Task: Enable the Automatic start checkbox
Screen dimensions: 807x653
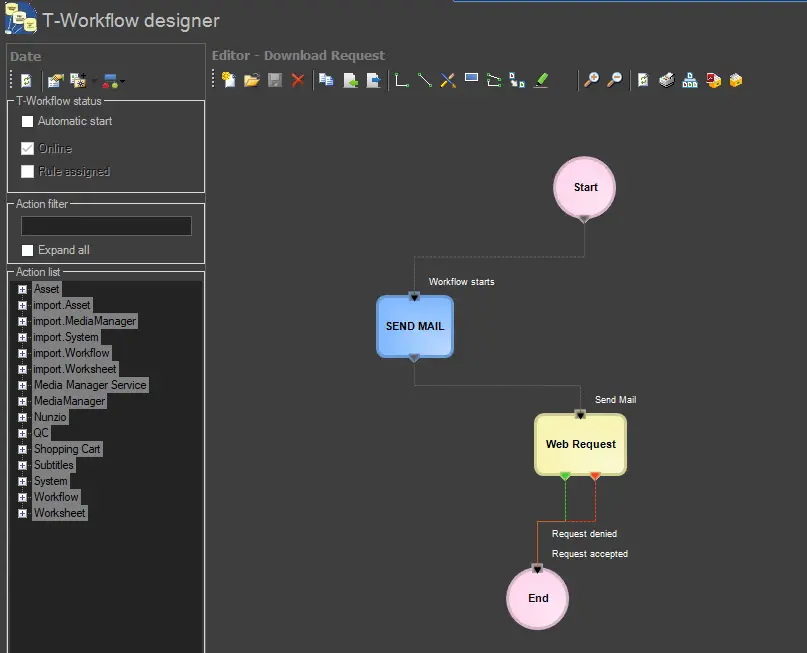Action: coord(28,121)
